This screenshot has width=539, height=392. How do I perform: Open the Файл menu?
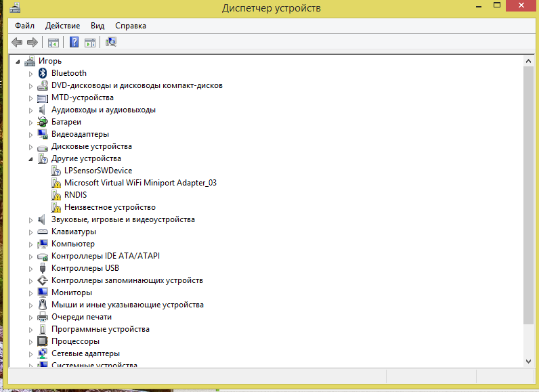pos(24,26)
